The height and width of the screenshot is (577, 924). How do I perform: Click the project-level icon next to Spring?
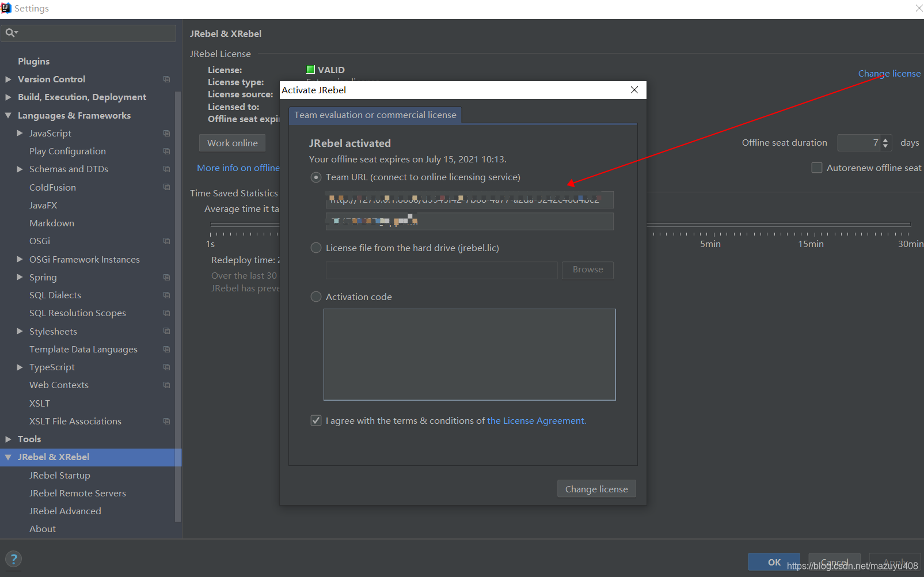coord(166,277)
